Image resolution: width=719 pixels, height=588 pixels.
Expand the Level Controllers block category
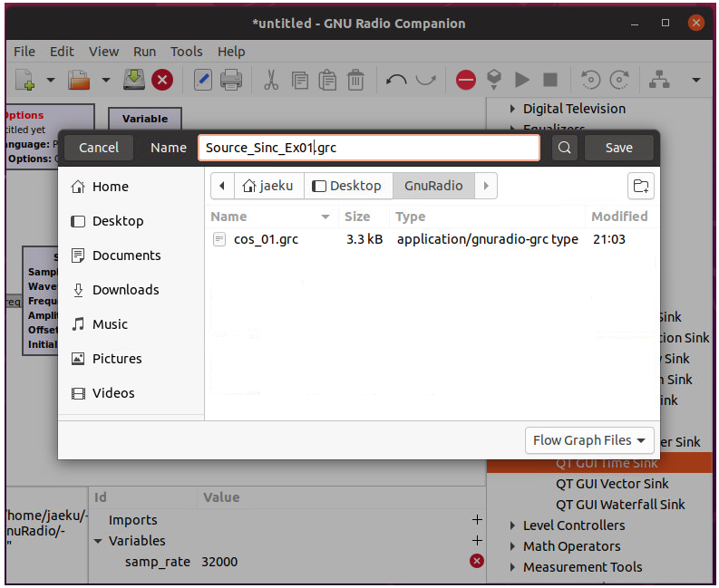512,525
